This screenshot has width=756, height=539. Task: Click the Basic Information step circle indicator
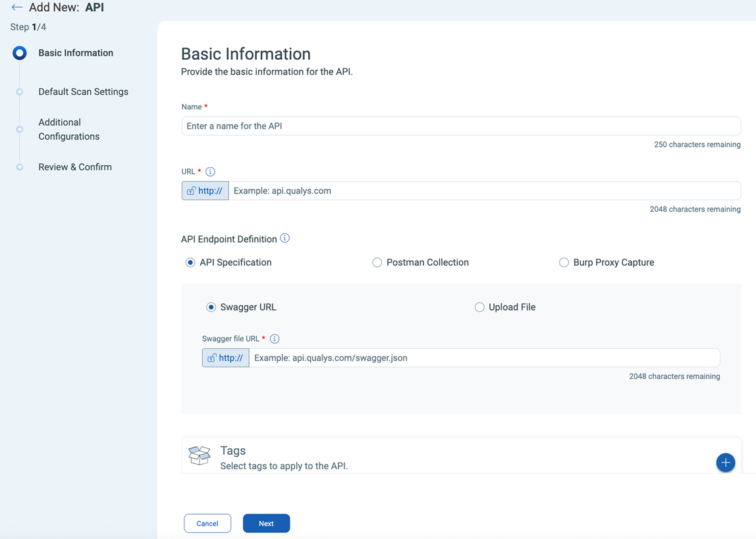point(19,53)
